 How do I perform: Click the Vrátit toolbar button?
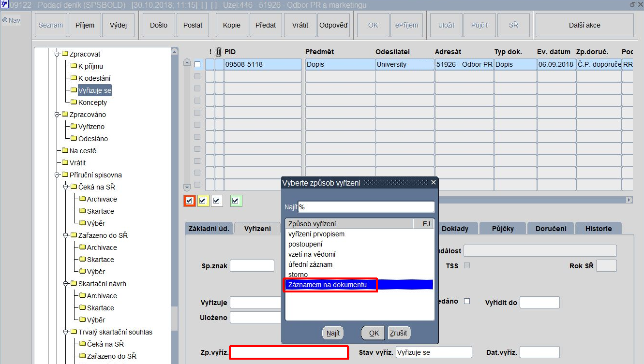[300, 25]
